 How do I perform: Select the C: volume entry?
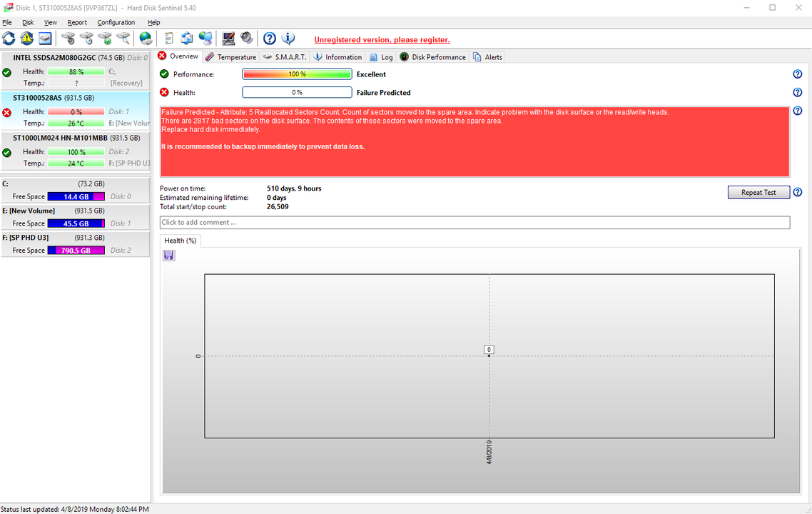[x=76, y=190]
